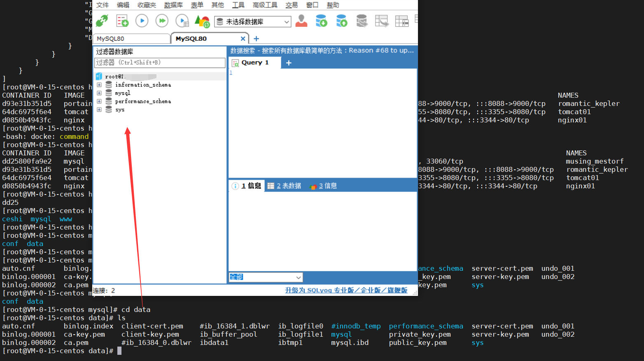Open the 收藏夹 menu
The image size is (644, 361).
coord(147,5)
